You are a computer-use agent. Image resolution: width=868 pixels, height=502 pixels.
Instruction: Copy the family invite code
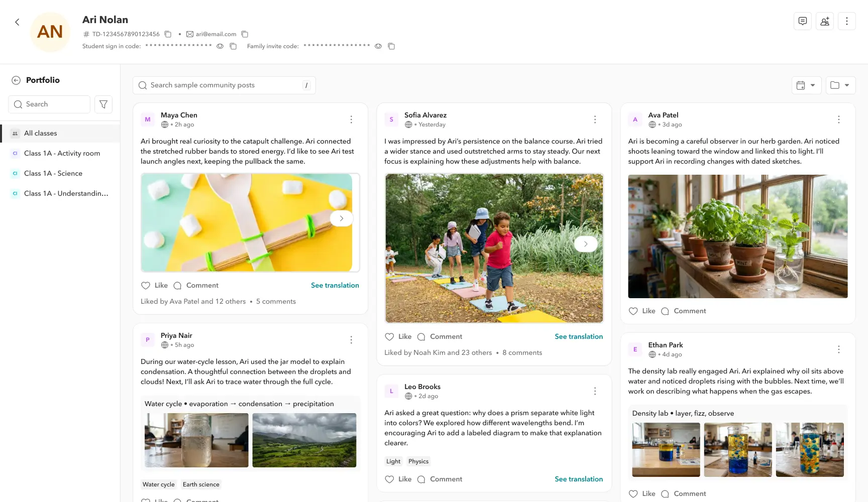click(391, 46)
